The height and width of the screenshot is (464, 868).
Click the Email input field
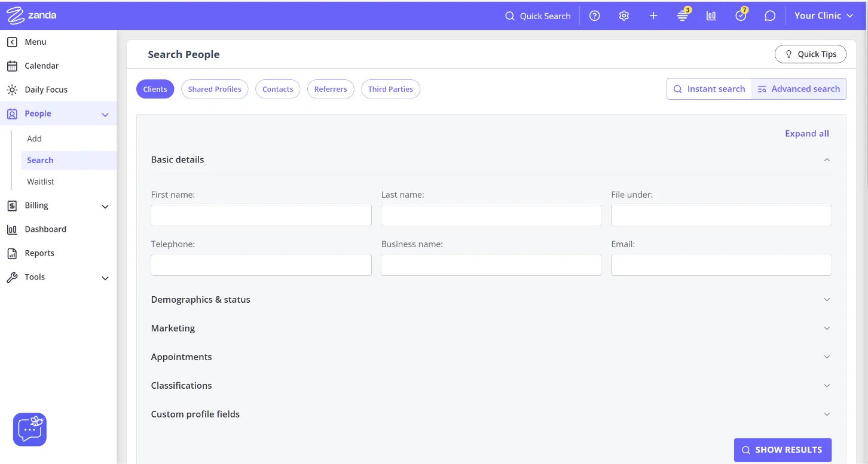point(722,265)
